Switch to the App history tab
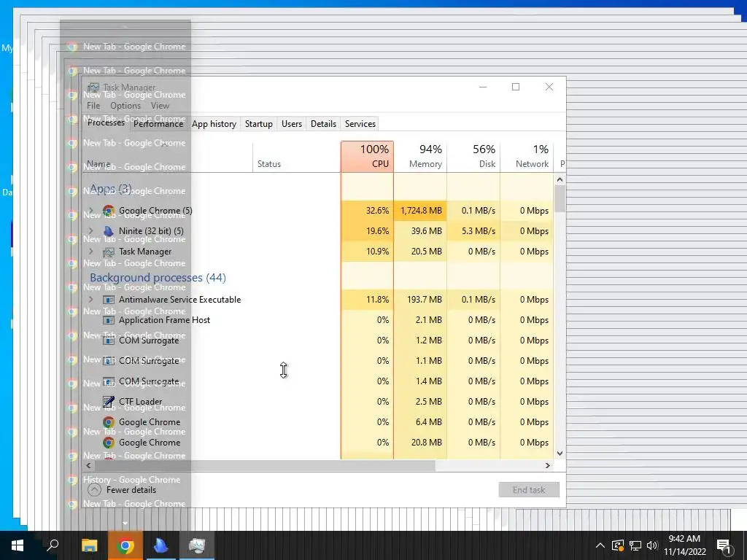Image resolution: width=747 pixels, height=560 pixels. pyautogui.click(x=214, y=124)
